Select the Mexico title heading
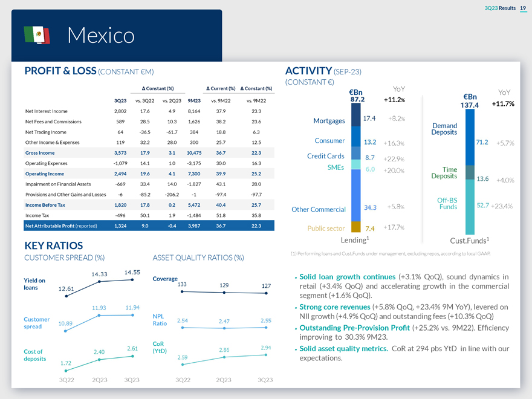This screenshot has height=399, width=532. [x=101, y=35]
